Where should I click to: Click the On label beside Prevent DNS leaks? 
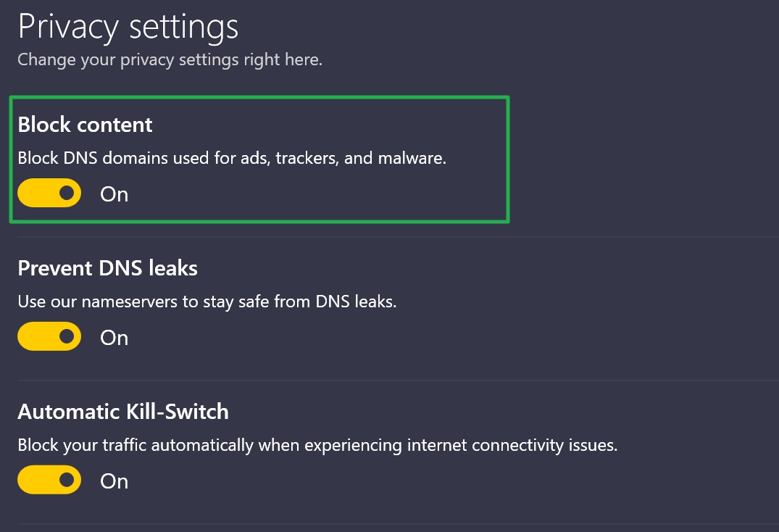tap(114, 337)
